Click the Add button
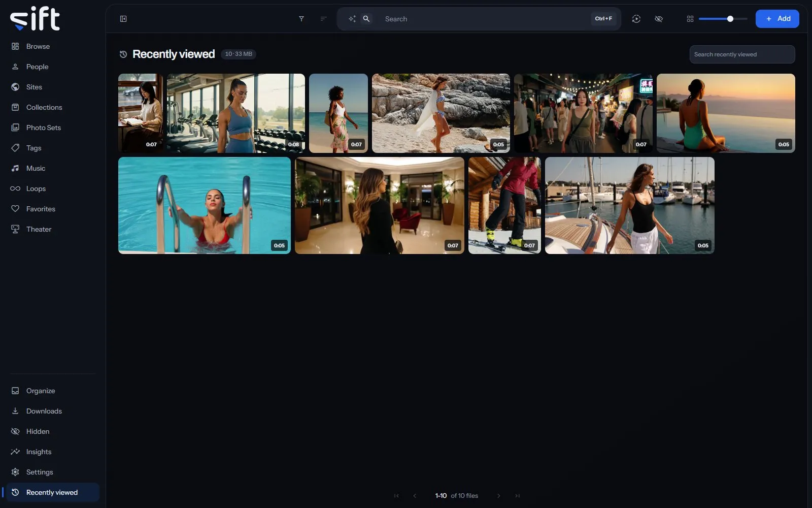This screenshot has height=508, width=812. click(x=777, y=19)
